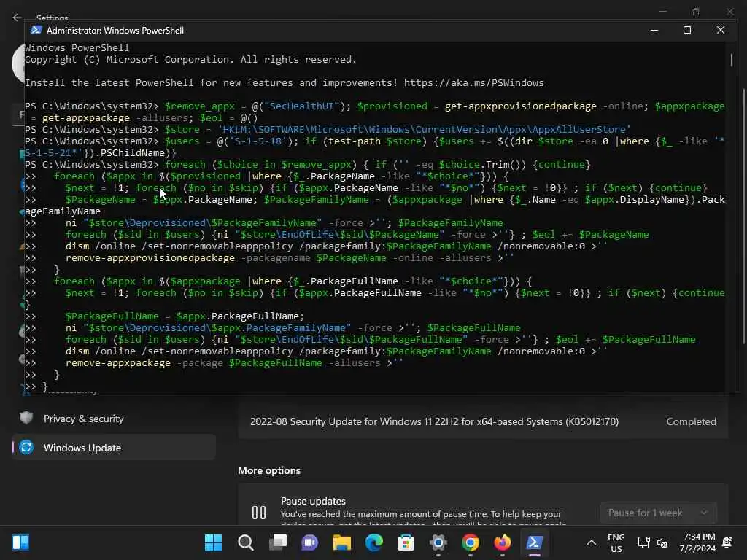Click the Pause updates title text
The image size is (747, 560).
(x=313, y=501)
